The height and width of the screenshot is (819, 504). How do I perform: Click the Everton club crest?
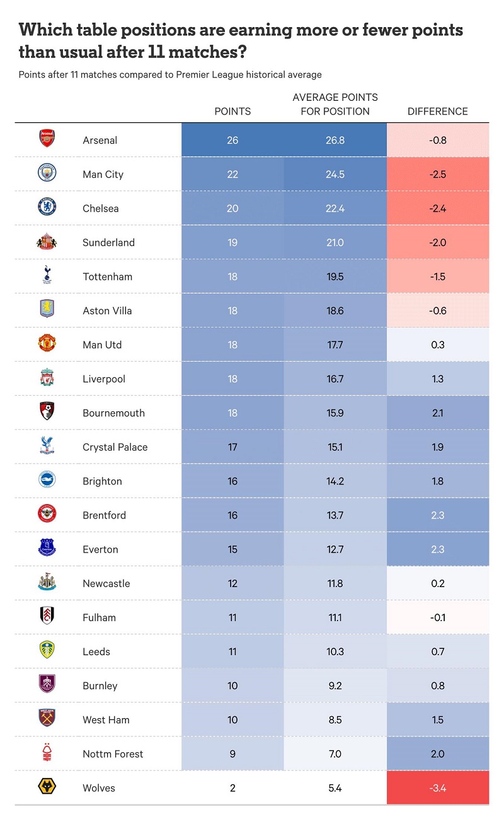47,549
